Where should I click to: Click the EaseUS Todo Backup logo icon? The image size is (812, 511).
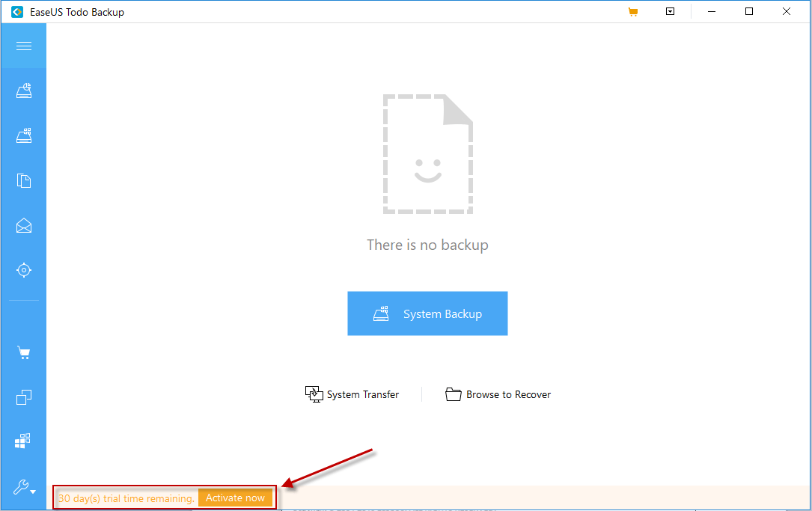(17, 12)
